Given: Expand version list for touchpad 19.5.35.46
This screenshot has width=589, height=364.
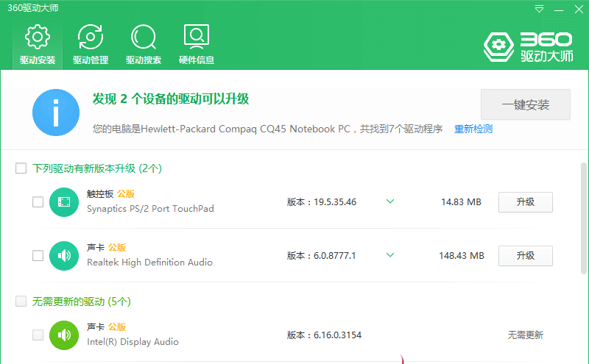Looking at the screenshot, I should click(390, 201).
